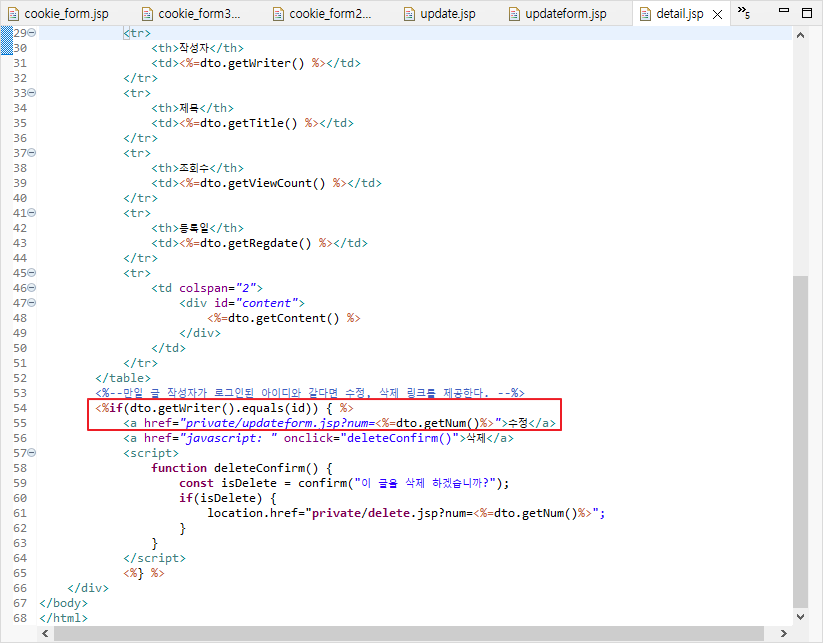This screenshot has width=823, height=643.
Task: Click vertical scrollbar down arrow
Action: (x=800, y=617)
